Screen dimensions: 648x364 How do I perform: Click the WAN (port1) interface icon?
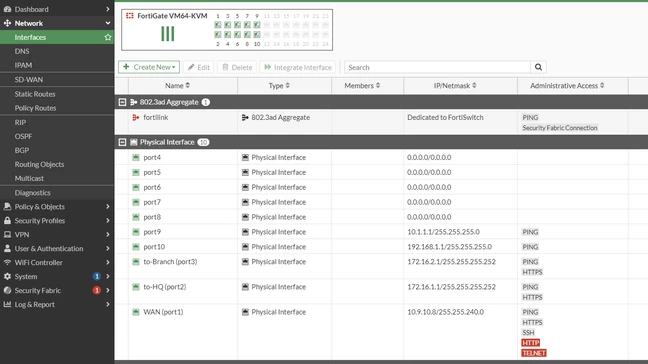click(x=136, y=312)
